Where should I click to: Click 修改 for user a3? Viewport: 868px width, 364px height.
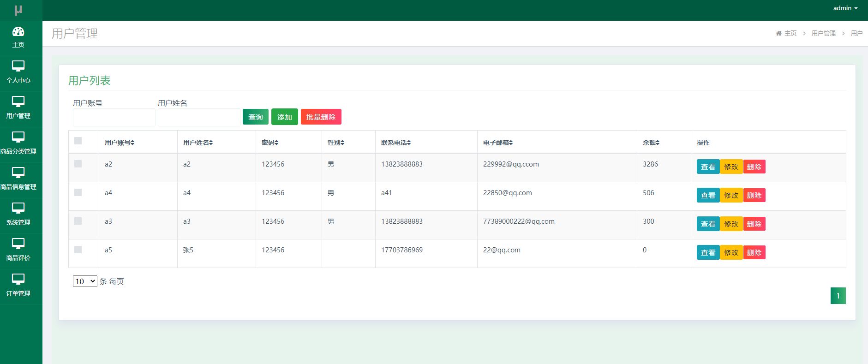click(731, 224)
